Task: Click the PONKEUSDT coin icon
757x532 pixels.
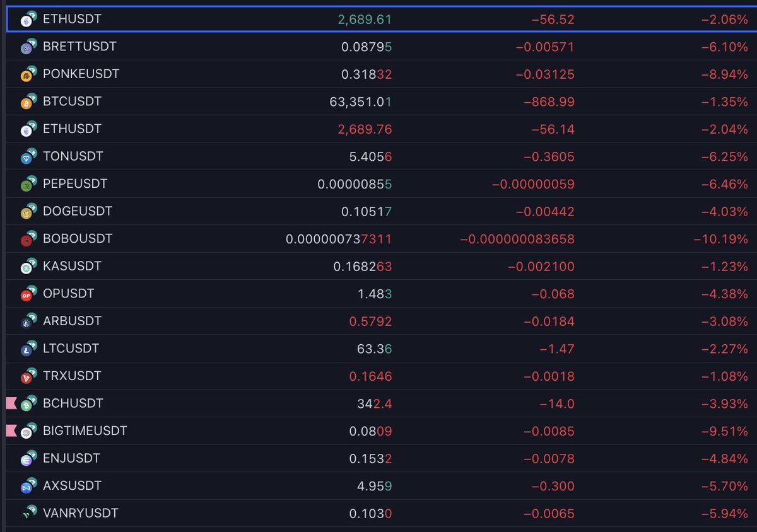Action: pos(28,74)
